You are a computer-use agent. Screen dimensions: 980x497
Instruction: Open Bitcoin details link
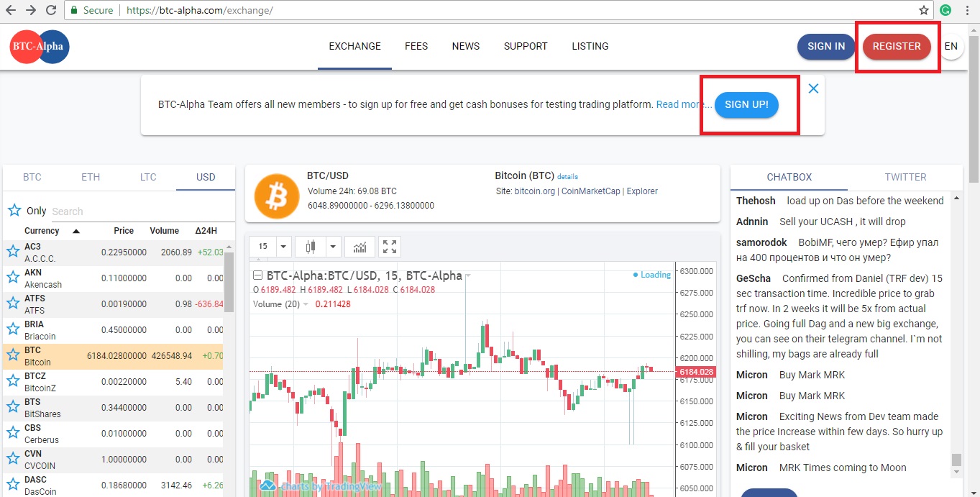pos(567,177)
